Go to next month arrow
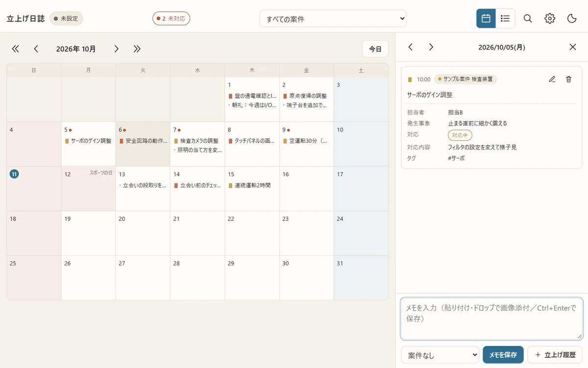This screenshot has width=588, height=368. tap(116, 49)
